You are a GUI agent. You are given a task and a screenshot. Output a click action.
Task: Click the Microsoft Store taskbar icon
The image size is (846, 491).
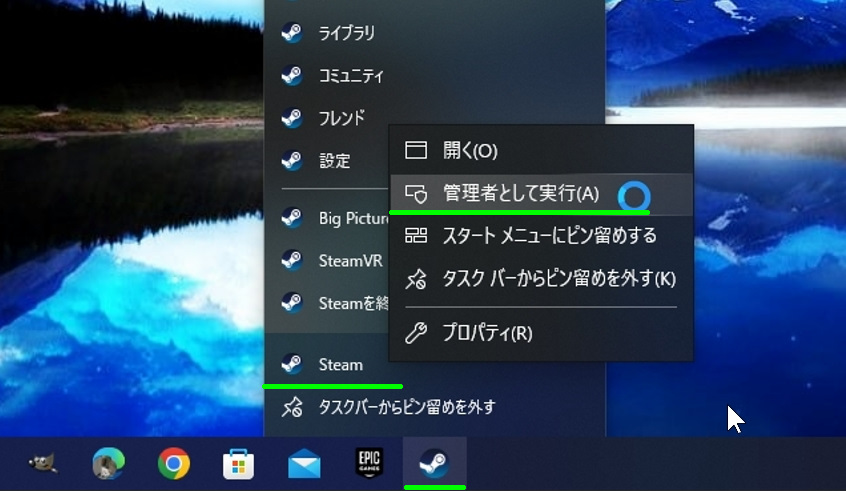coord(239,463)
